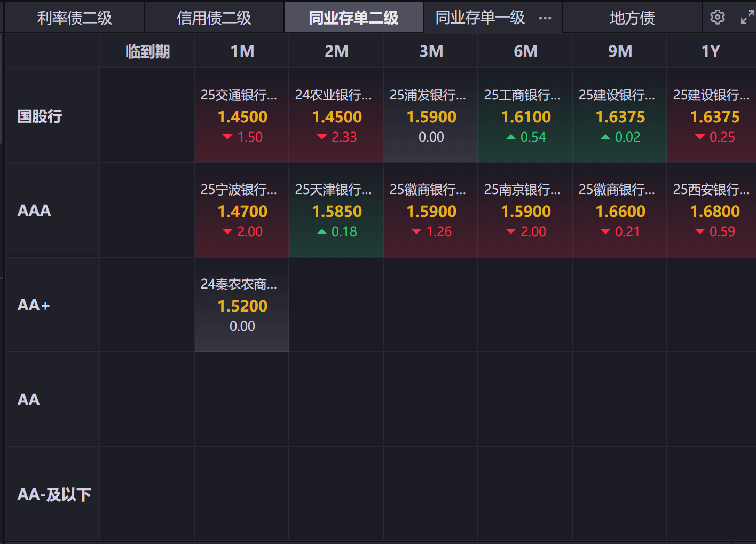
Task: Click the 3M column header
Action: pyautogui.click(x=431, y=51)
